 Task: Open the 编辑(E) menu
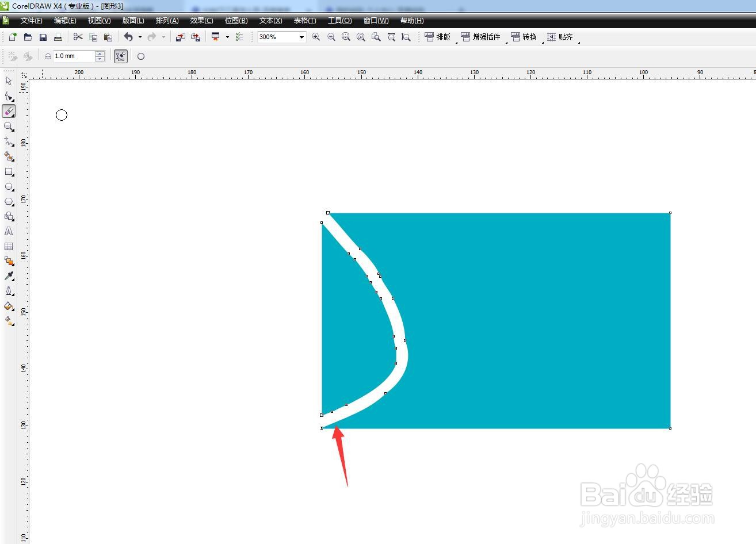pyautogui.click(x=65, y=21)
